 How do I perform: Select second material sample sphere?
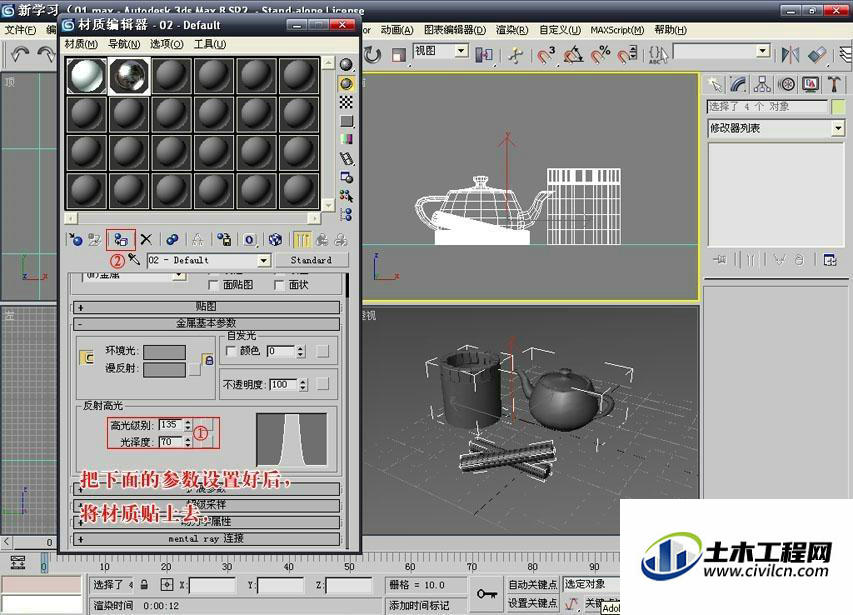coord(129,76)
